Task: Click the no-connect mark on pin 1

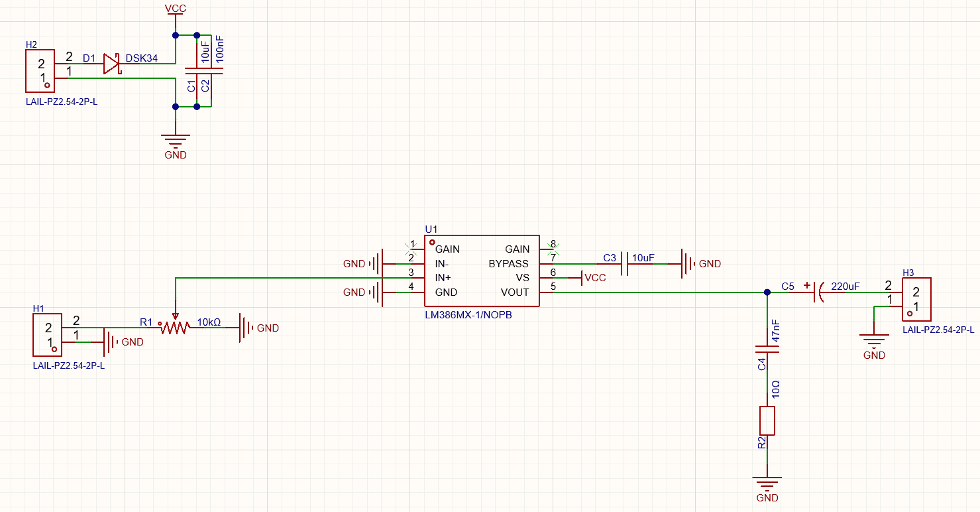Action: coord(409,249)
